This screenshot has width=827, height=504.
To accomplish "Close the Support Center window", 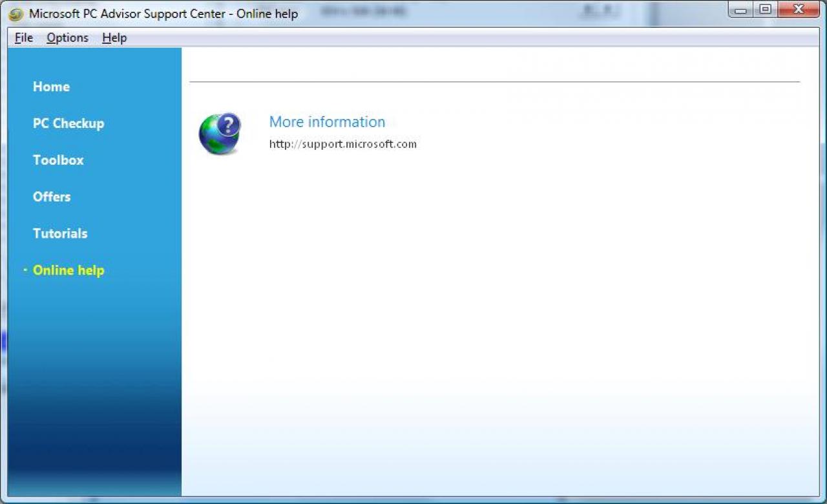I will [x=799, y=10].
